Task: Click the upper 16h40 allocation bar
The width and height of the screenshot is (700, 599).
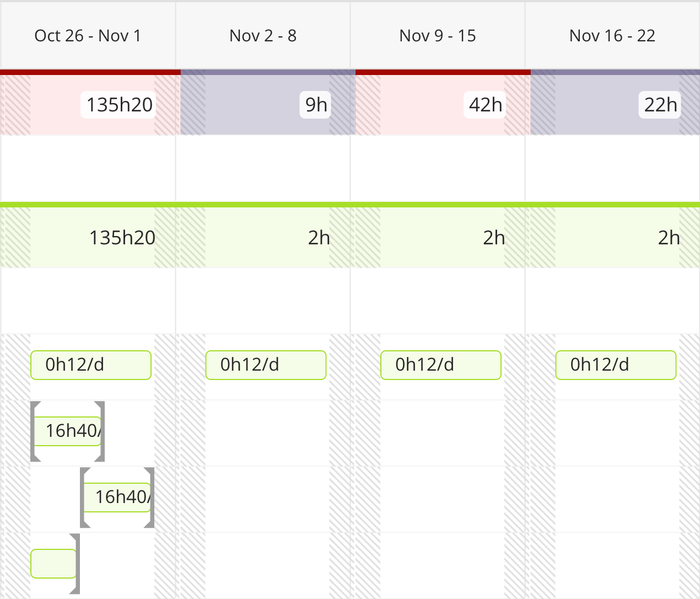Action: pyautogui.click(x=68, y=431)
